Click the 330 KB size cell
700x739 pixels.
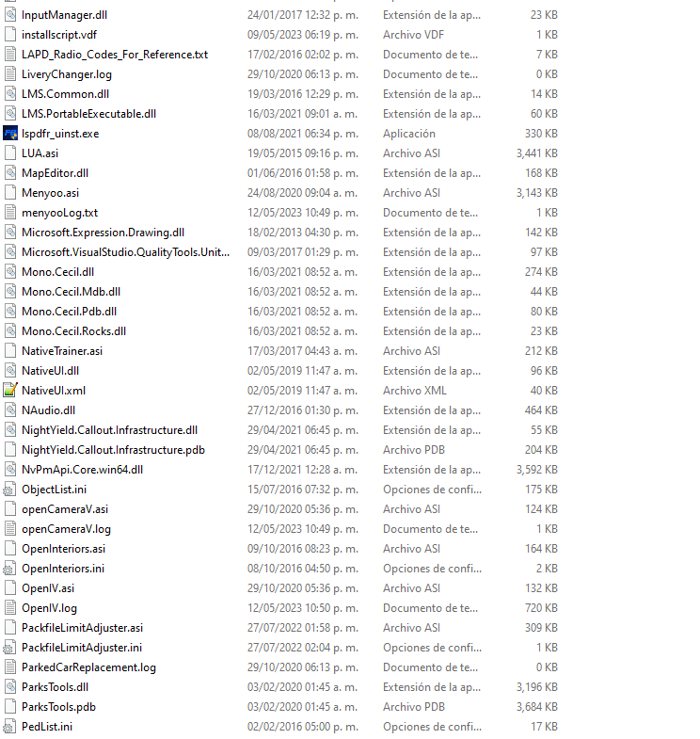click(541, 134)
